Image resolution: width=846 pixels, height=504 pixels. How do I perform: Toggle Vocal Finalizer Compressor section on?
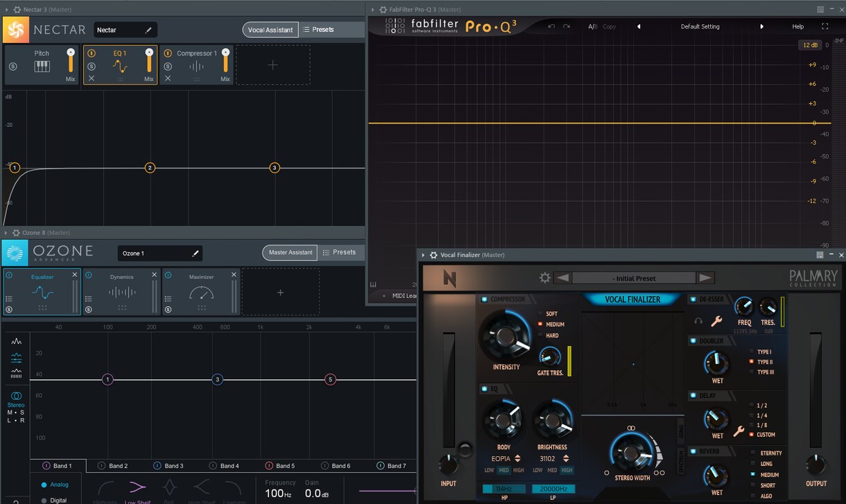(x=484, y=299)
